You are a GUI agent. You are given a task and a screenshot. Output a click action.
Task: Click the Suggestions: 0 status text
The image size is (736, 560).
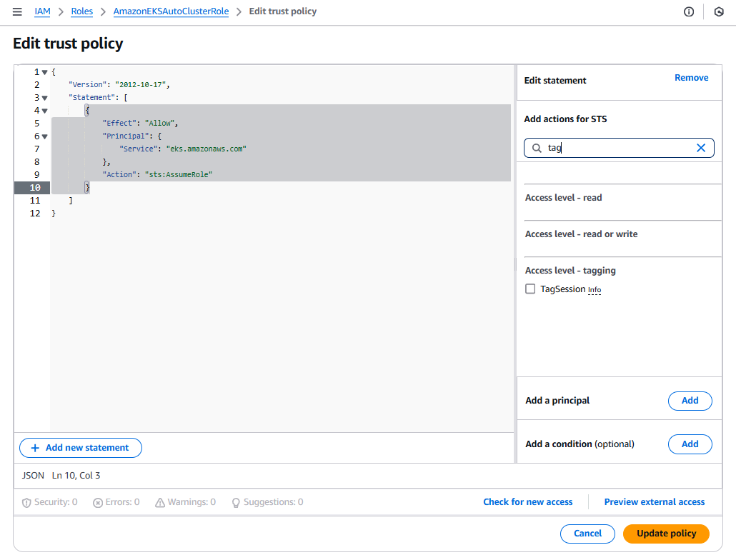(x=273, y=502)
